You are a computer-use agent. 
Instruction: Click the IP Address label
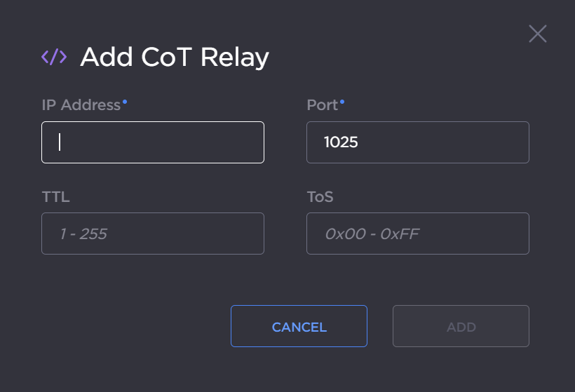81,105
